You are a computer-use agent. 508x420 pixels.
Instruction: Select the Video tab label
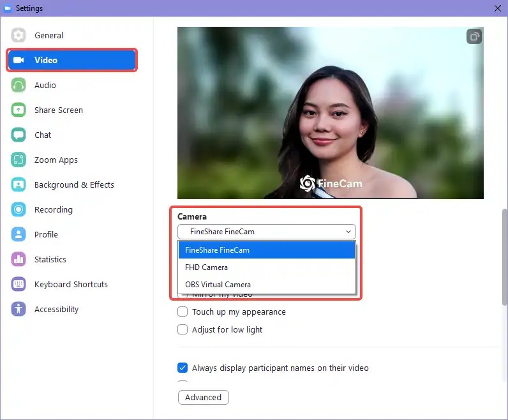[46, 60]
